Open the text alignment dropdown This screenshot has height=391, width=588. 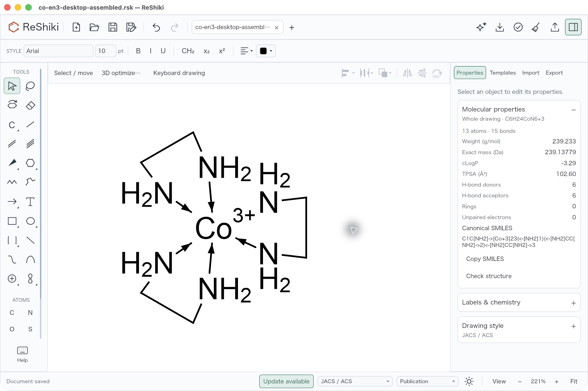click(246, 51)
